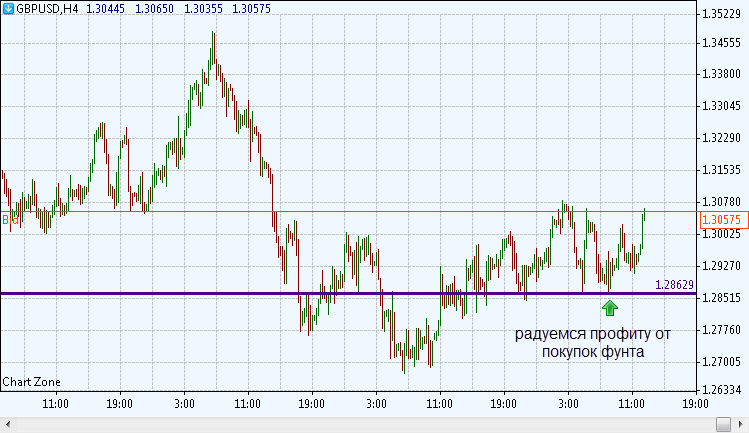Click the price axis label 1.32290
Screen dimensions: 749x433
coord(722,138)
